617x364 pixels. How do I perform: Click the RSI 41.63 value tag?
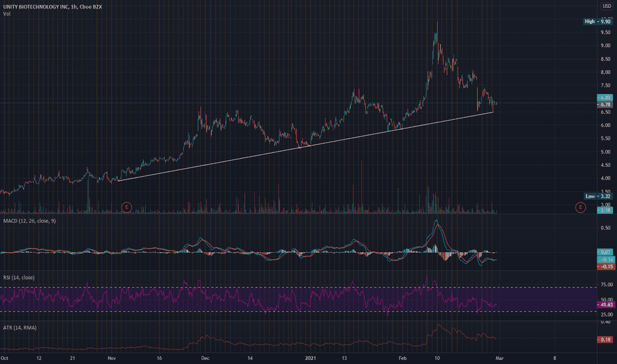[x=606, y=304]
